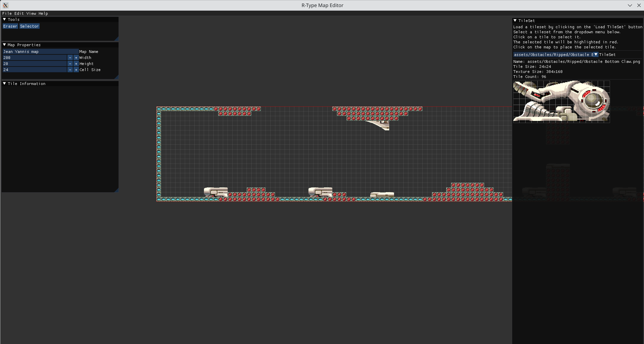Select the Eraser tool

click(x=10, y=26)
